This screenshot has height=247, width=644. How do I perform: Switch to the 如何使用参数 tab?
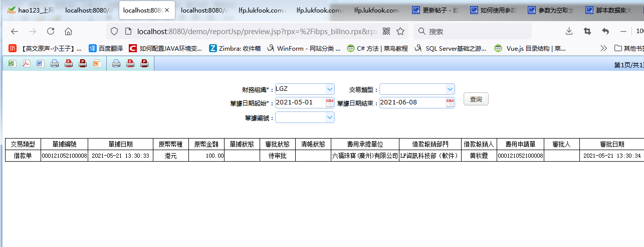pyautogui.click(x=493, y=10)
